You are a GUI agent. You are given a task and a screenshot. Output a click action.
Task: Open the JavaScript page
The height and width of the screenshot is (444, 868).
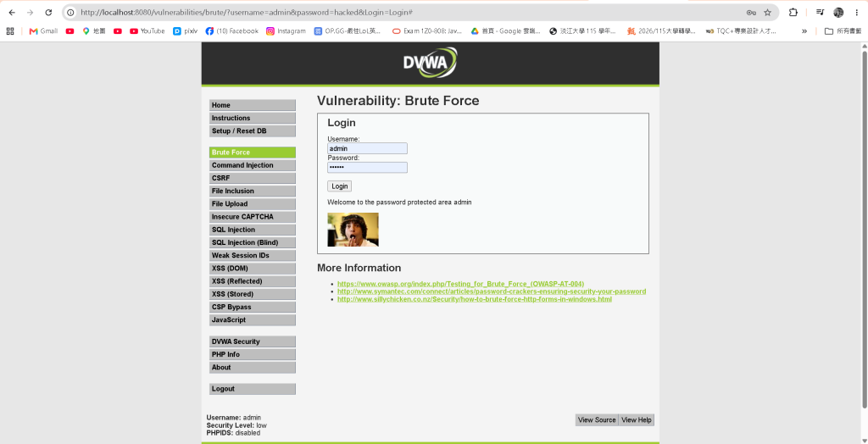point(253,320)
